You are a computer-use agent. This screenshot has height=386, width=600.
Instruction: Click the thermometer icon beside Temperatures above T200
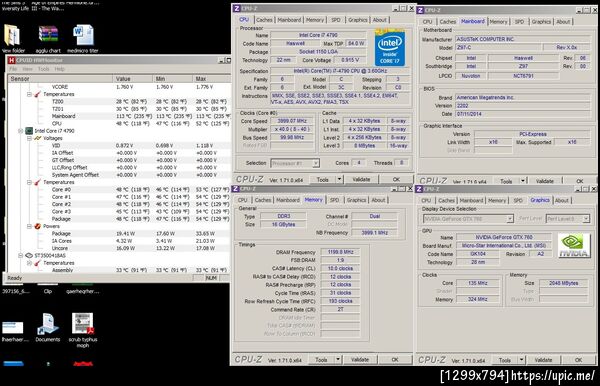click(38, 94)
